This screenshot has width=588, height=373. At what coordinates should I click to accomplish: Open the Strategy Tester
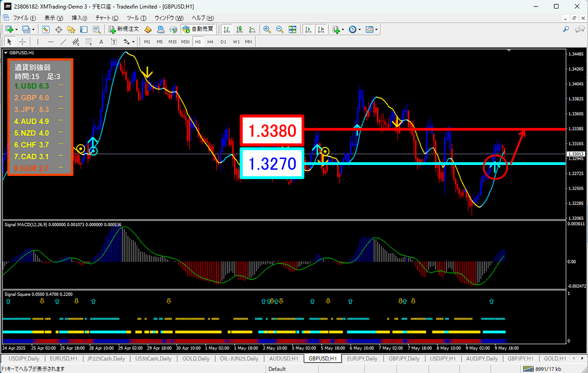[96, 29]
